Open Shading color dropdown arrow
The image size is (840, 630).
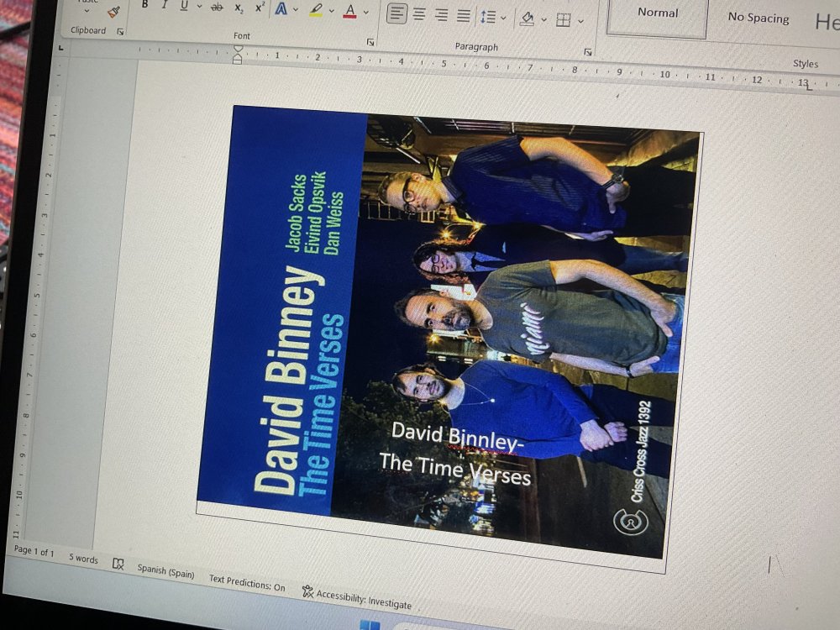[543, 20]
